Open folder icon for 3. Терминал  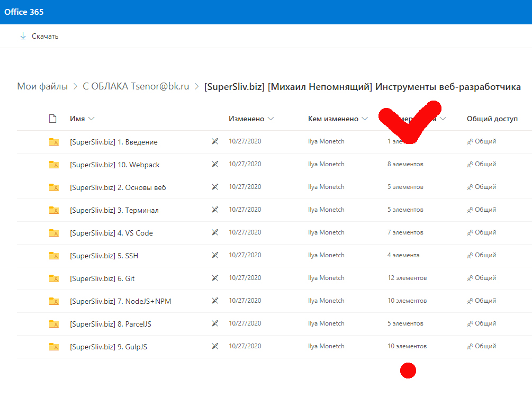pyautogui.click(x=54, y=210)
